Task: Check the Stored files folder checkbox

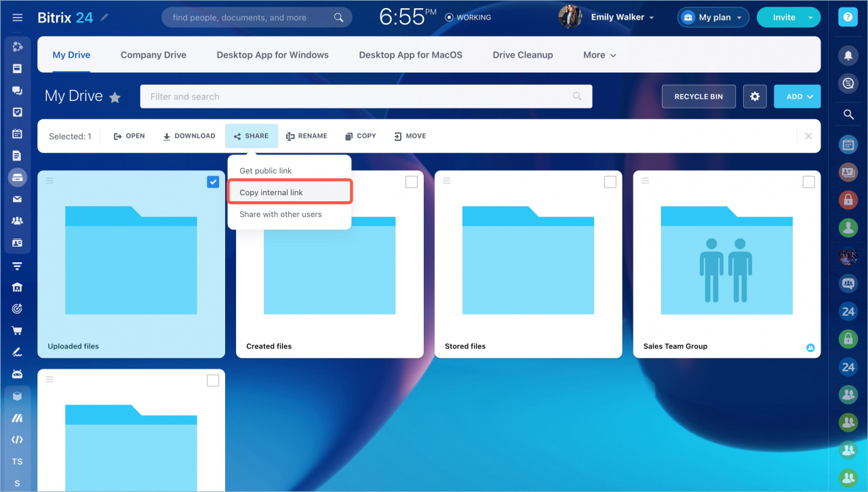Action: click(x=610, y=182)
